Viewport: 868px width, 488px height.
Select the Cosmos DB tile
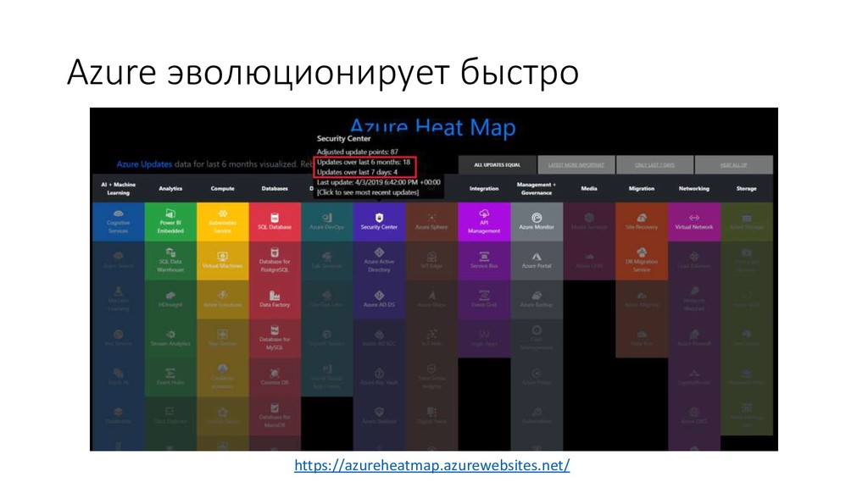point(275,377)
